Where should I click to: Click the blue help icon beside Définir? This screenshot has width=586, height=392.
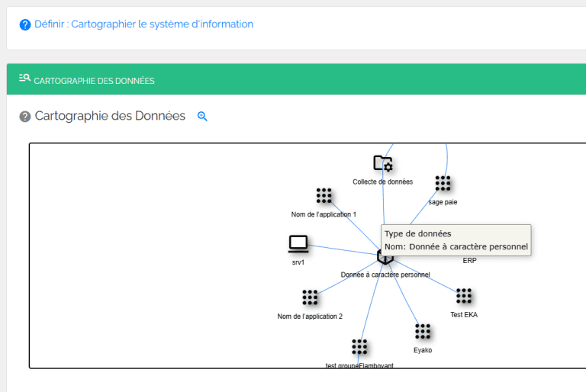[x=25, y=24]
